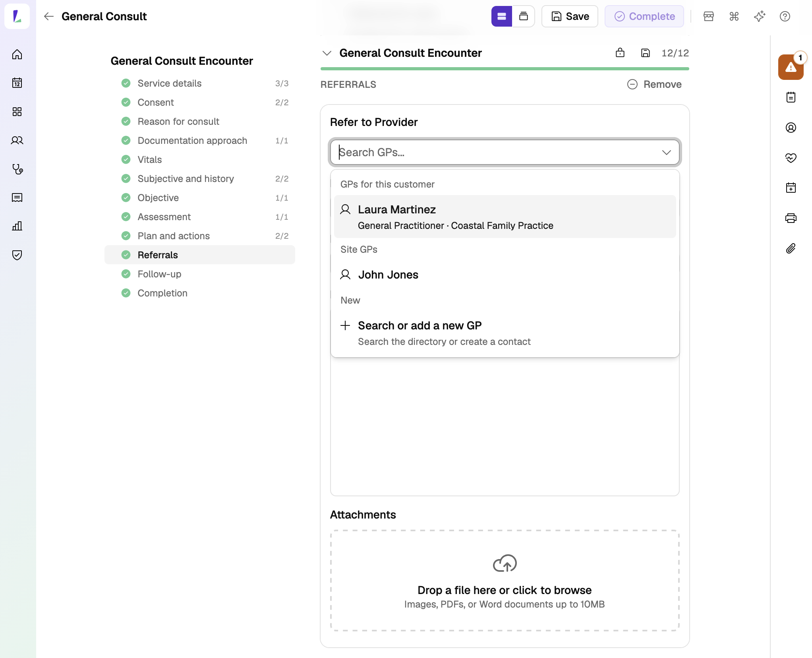
Task: Collapse the General Consult Encounter section
Action: pos(327,53)
